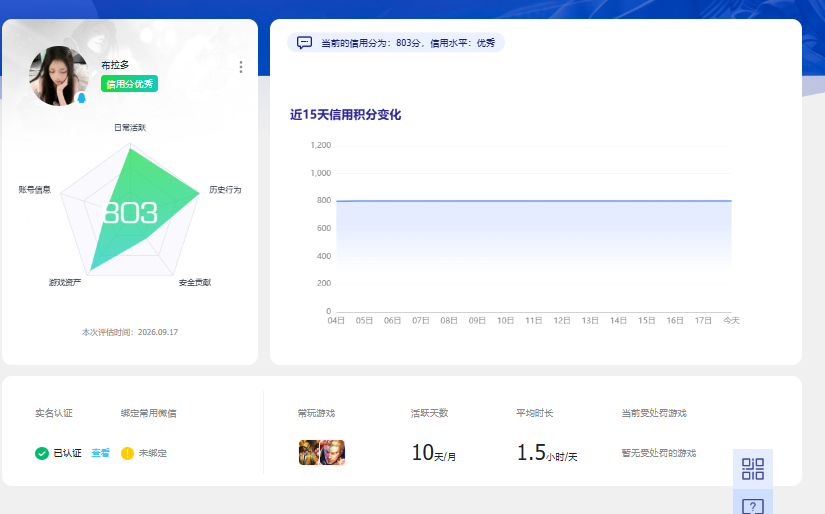Click the 已认证 status text

(x=67, y=453)
